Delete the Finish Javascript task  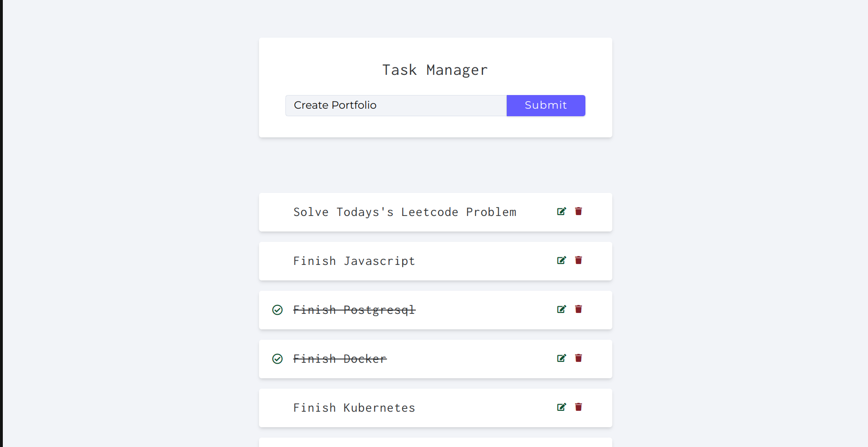click(x=578, y=260)
